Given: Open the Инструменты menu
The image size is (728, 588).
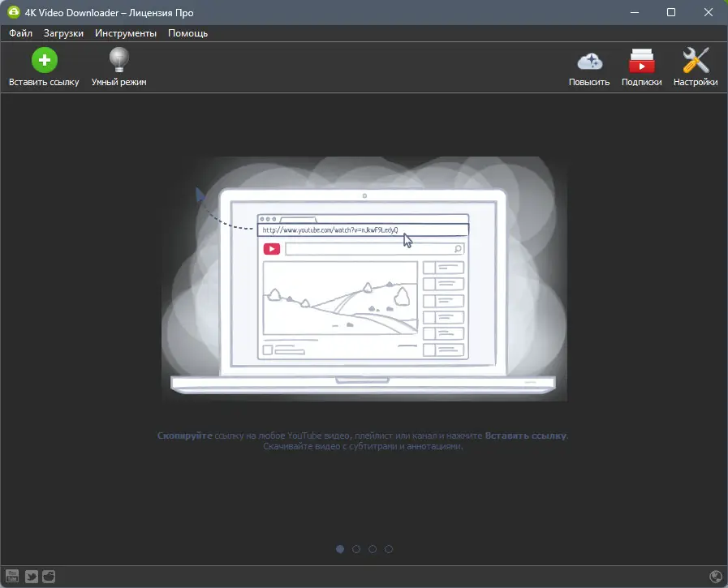Looking at the screenshot, I should coord(126,33).
